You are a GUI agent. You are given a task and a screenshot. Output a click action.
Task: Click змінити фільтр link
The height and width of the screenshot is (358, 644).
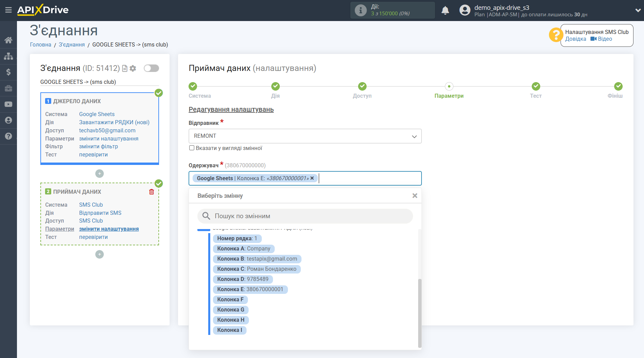point(98,146)
